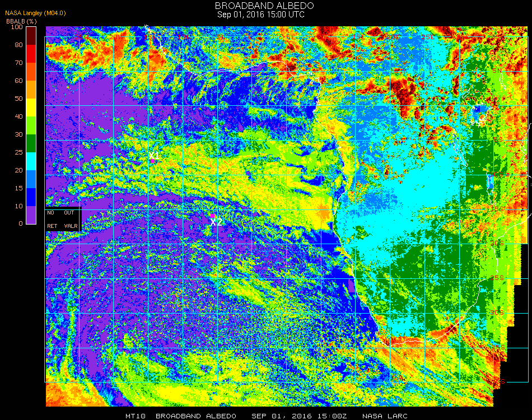Click the 40 colorbar tick label

pyautogui.click(x=18, y=116)
